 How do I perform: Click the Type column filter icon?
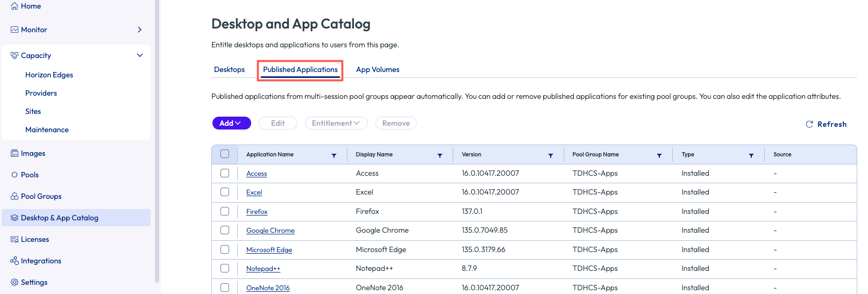pos(751,155)
